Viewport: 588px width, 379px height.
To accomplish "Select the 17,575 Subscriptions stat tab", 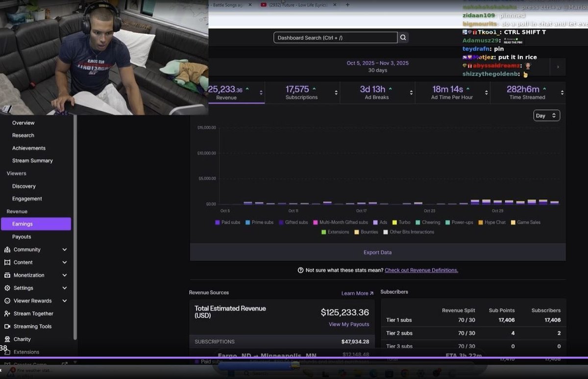I will coord(302,93).
